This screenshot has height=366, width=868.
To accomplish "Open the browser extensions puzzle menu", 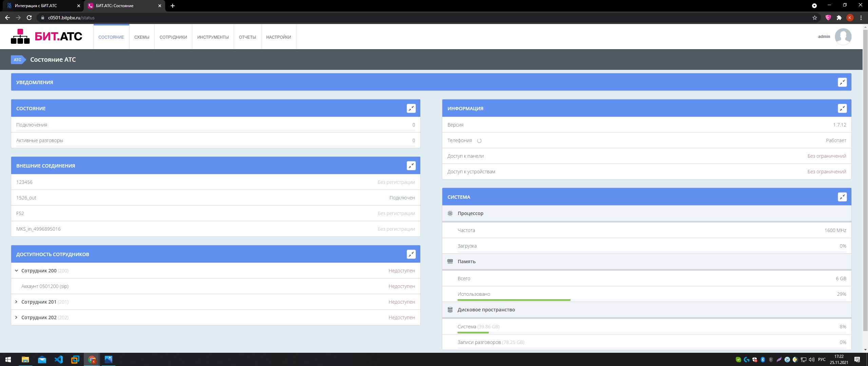I will point(839,18).
